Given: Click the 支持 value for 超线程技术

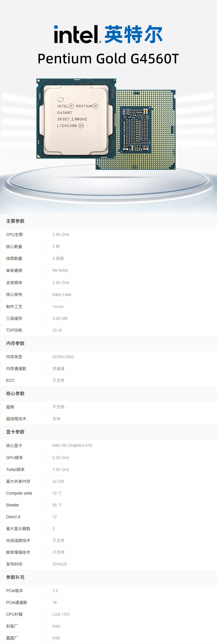Looking at the screenshot, I should pyautogui.click(x=56, y=419).
